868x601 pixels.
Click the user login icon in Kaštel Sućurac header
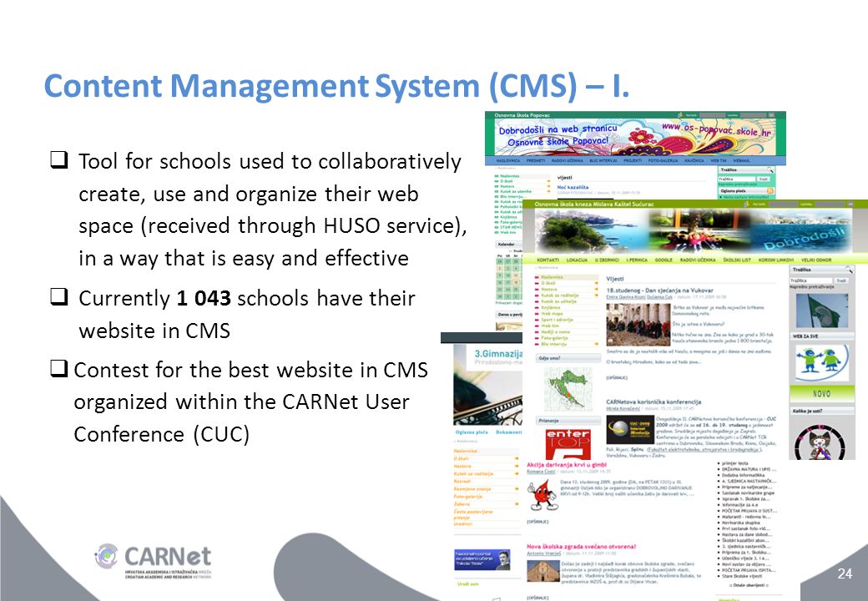click(745, 204)
